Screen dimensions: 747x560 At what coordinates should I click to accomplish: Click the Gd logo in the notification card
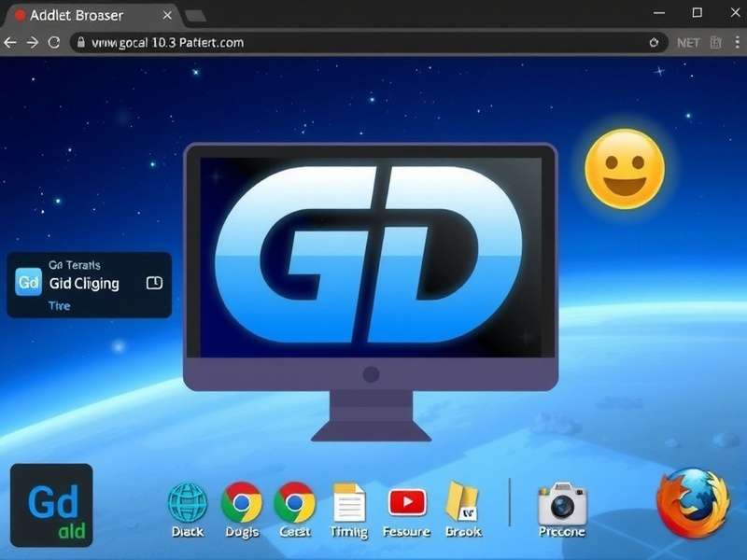click(x=29, y=282)
